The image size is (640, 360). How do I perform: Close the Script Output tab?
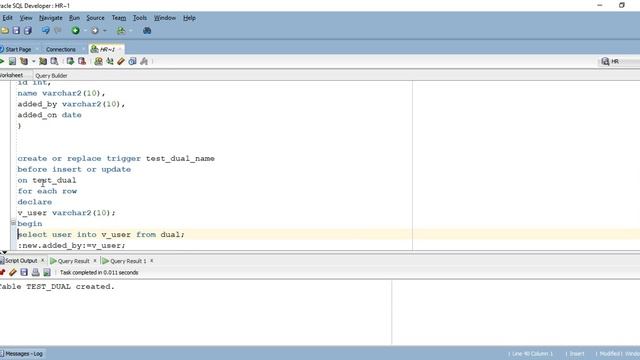[42, 260]
